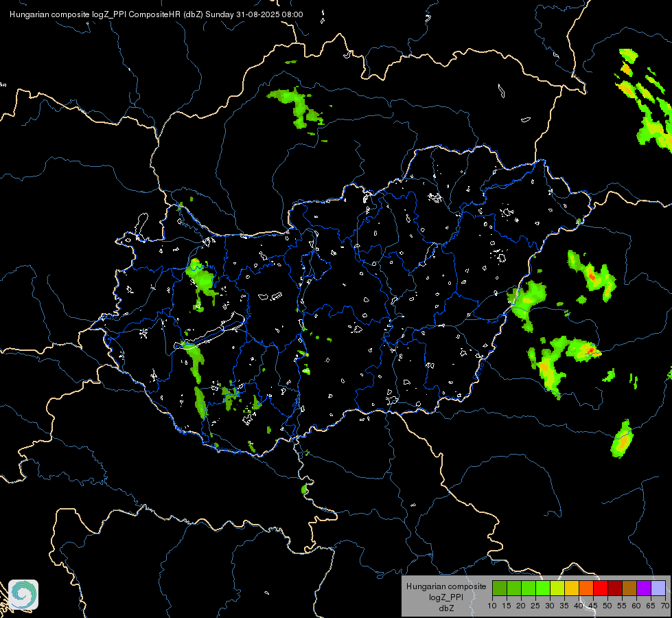The width and height of the screenshot is (672, 618).
Task: Click the swirl logo icon at bottom left
Action: [x=23, y=595]
